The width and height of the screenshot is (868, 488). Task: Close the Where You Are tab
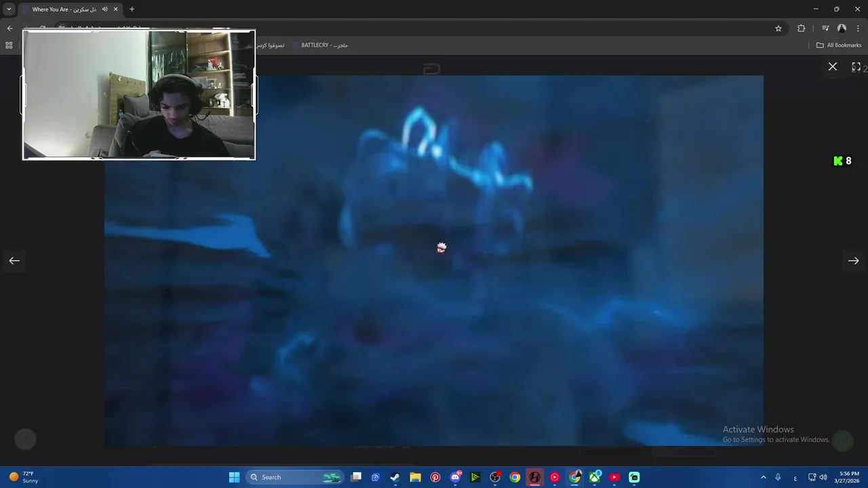[116, 9]
